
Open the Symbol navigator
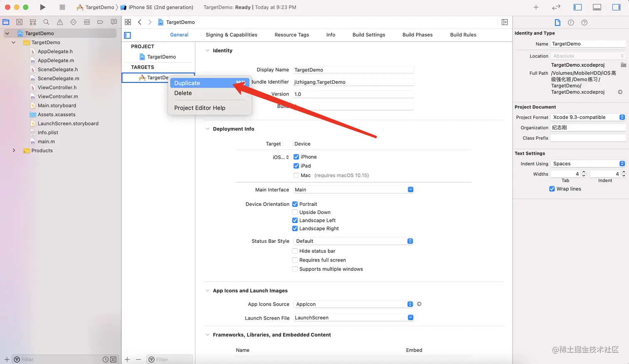point(33,22)
